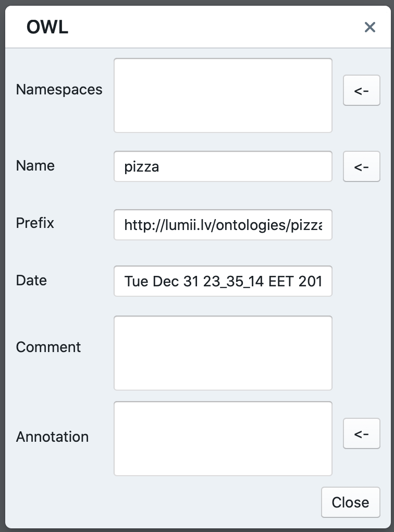Click the OWL dialog title
This screenshot has width=394, height=532.
(47, 27)
